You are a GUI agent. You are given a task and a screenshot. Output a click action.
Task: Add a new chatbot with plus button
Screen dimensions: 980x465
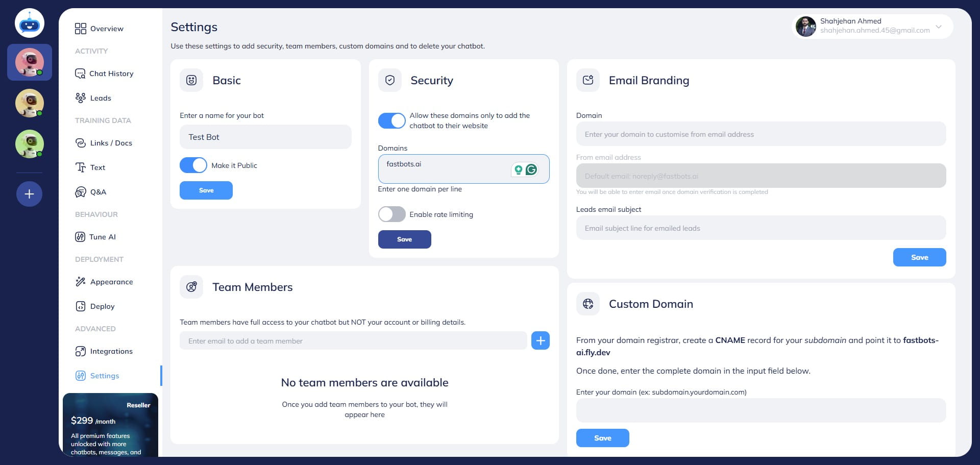pos(30,194)
